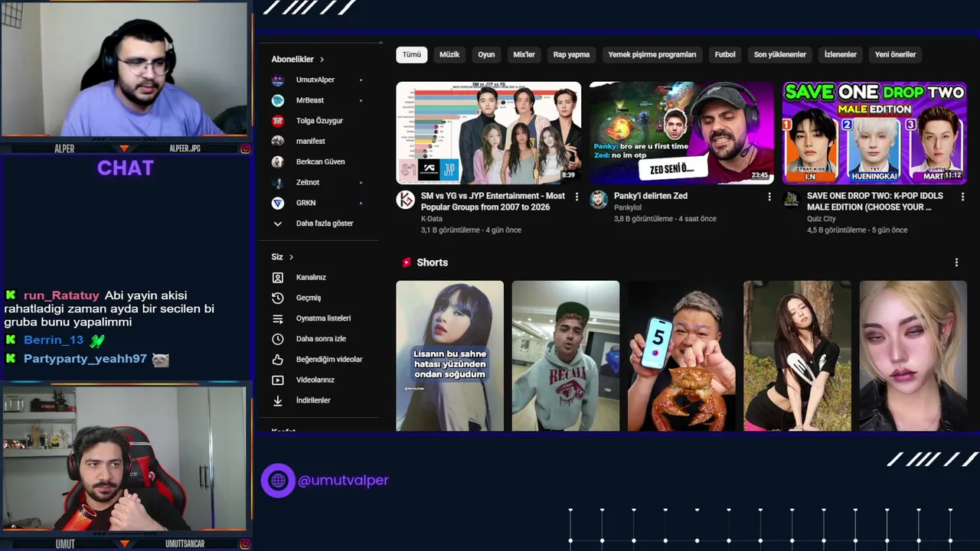Select the Futbol filter chip
Image resolution: width=980 pixels, height=551 pixels.
coord(725,54)
